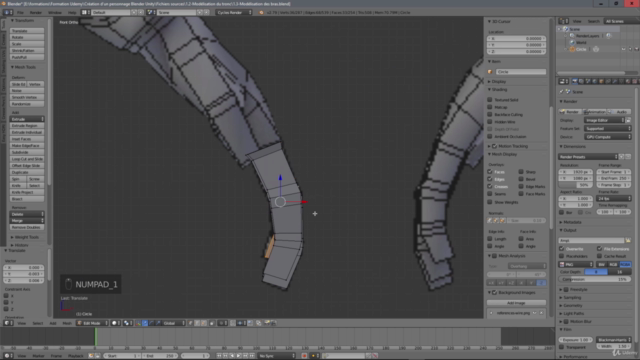Click the outliner editor type icon
The width and height of the screenshot is (640, 360).
click(564, 21)
